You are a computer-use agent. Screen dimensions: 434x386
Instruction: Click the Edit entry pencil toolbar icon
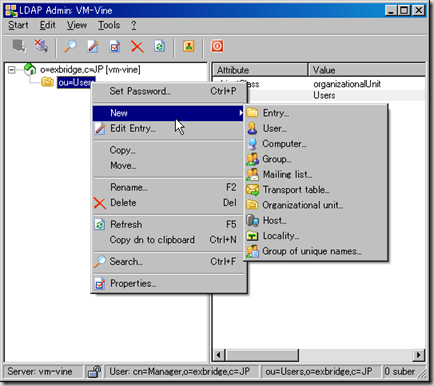pos(92,46)
